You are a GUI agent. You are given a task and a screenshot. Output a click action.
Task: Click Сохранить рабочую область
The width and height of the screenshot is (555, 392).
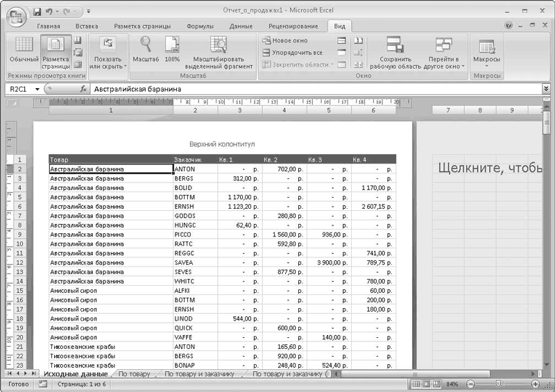[x=395, y=52]
